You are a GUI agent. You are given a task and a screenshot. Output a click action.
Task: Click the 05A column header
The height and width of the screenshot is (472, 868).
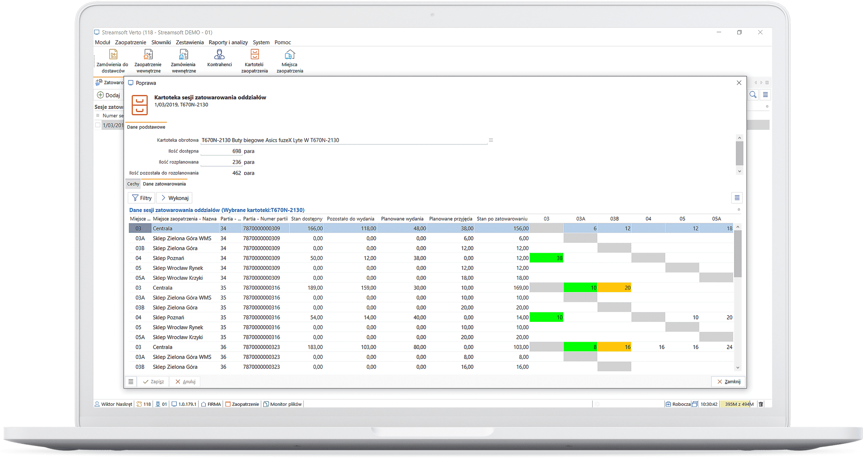pyautogui.click(x=716, y=219)
